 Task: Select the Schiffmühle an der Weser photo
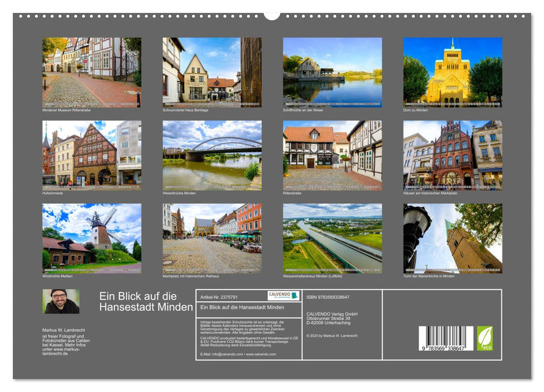(x=332, y=72)
